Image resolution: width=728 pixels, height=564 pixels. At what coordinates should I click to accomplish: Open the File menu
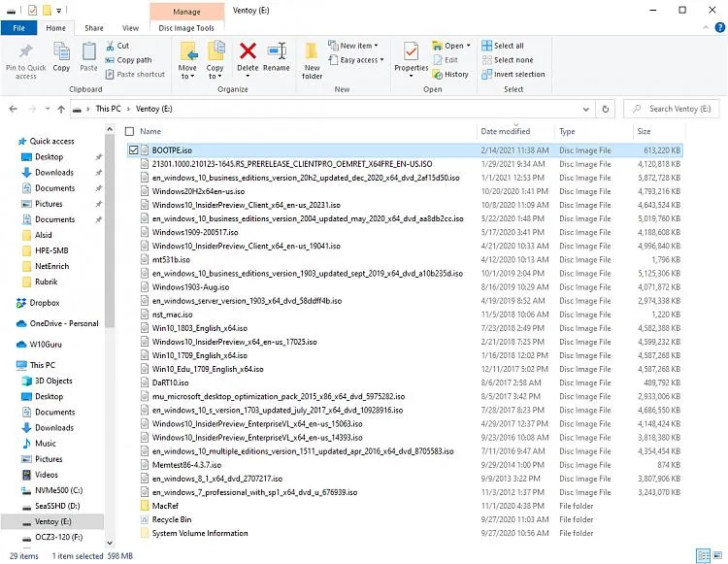19,28
